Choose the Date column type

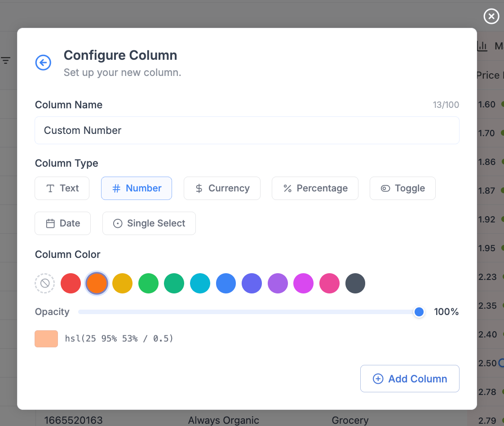(63, 223)
